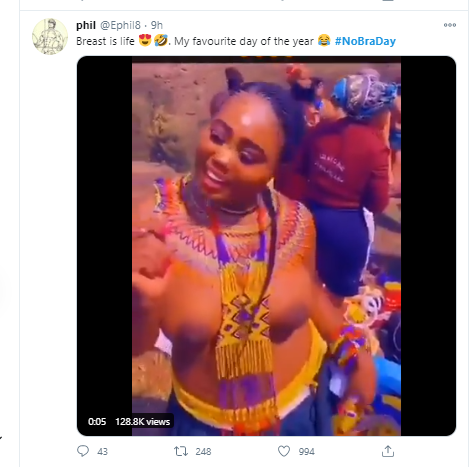Open the tweet's more options ellipsis menu
The height and width of the screenshot is (467, 471).
450,25
